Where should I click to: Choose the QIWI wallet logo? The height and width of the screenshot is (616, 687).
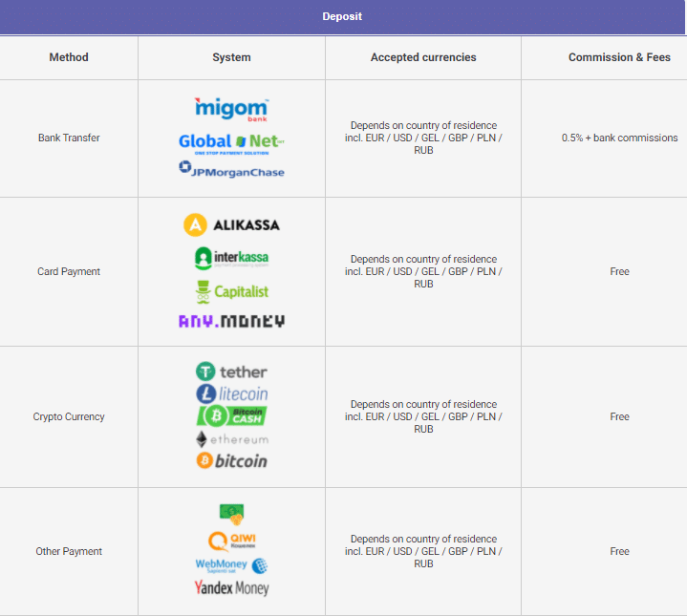(x=231, y=542)
